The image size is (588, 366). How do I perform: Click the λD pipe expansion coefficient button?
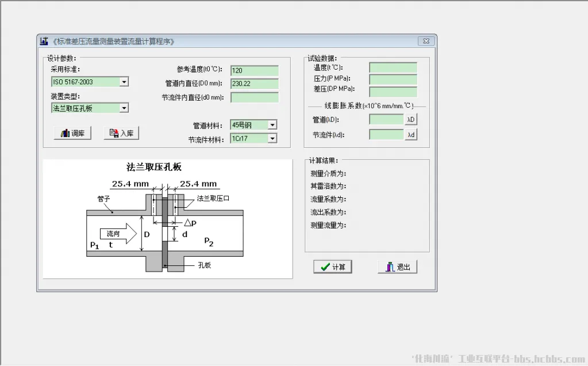(x=411, y=119)
